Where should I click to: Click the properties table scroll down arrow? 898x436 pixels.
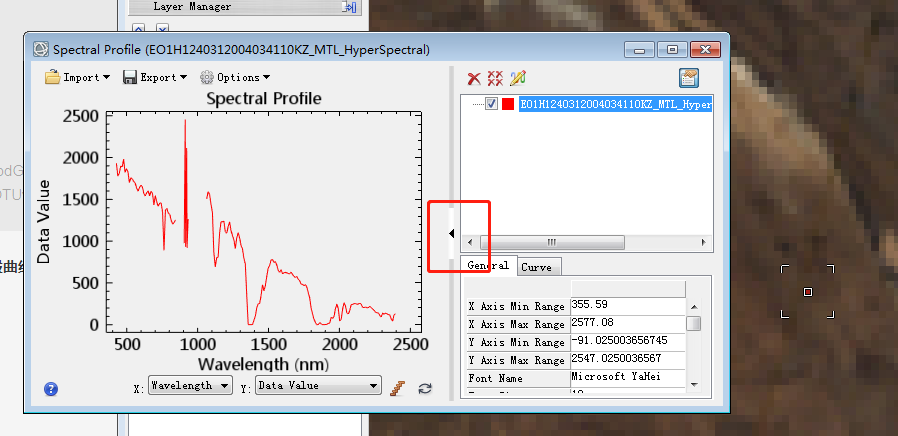[x=694, y=384]
